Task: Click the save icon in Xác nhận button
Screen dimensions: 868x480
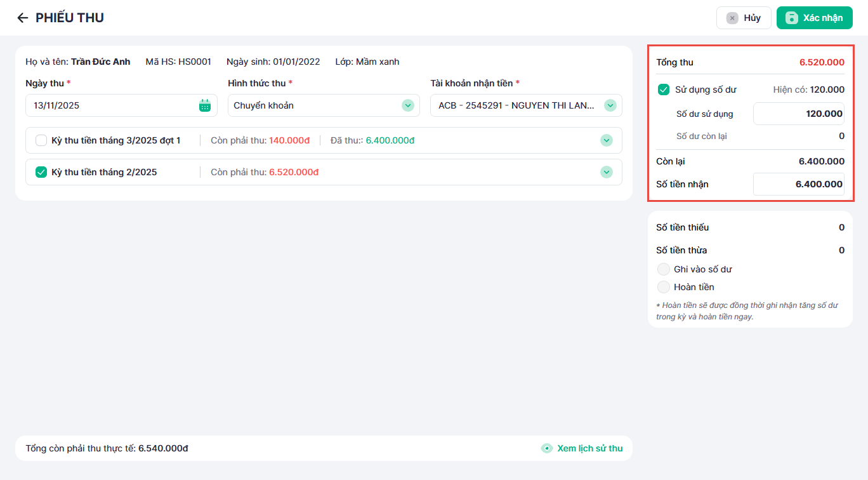Action: [x=791, y=18]
